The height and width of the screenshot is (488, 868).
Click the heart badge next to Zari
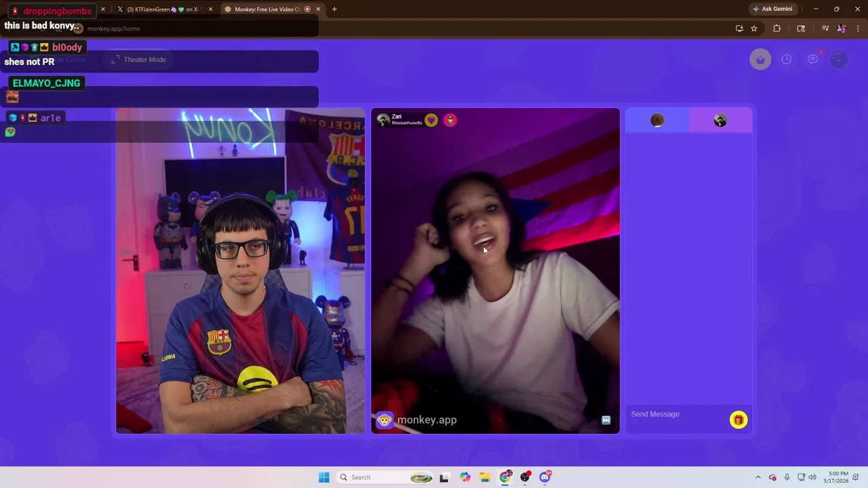tap(431, 121)
